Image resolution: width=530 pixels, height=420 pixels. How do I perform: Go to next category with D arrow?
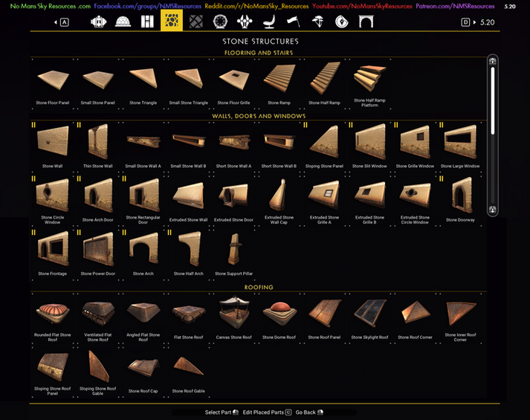468,22
